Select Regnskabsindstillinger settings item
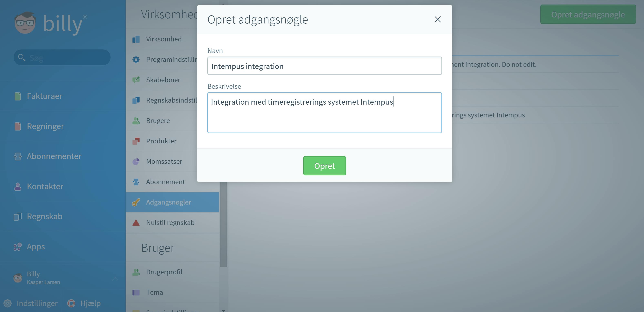Screen dimensions: 644x312 click(173, 100)
